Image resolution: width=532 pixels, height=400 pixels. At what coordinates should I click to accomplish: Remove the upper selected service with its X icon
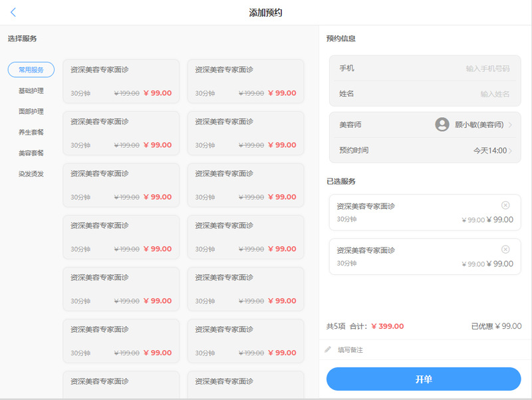click(505, 205)
